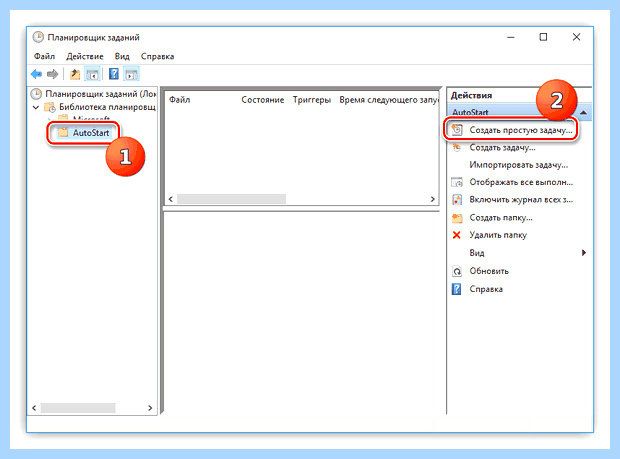Click the red X Удалить папку icon
Image resolution: width=620 pixels, height=459 pixels.
457,235
